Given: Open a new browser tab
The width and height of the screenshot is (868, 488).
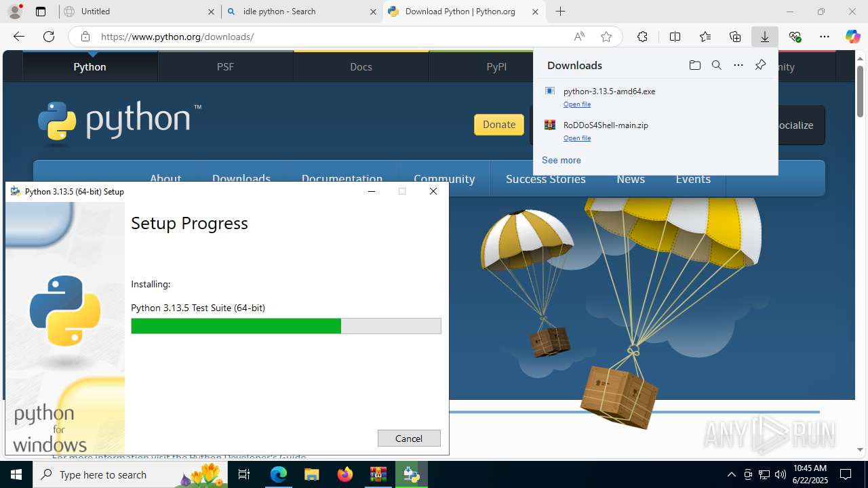Looking at the screenshot, I should 560,12.
